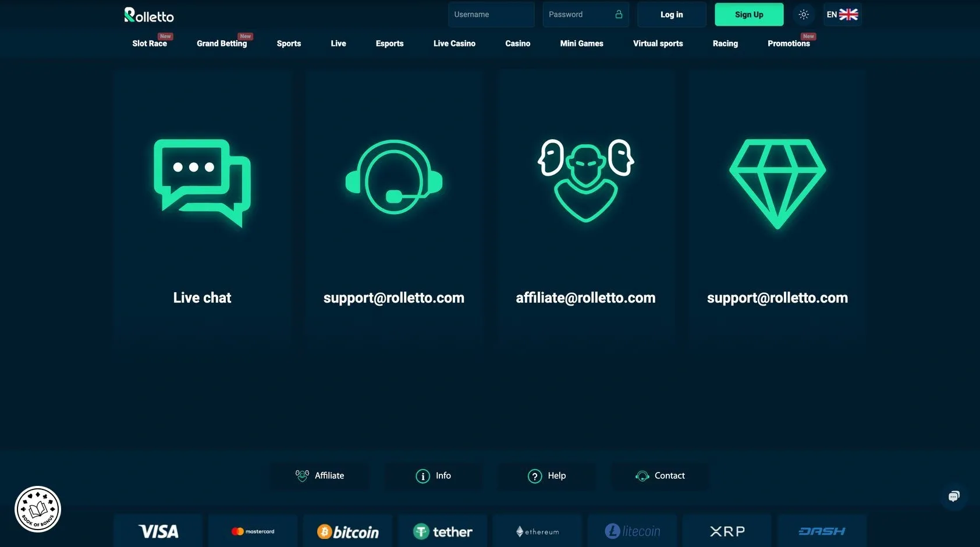Click the Log in button

pos(672,15)
